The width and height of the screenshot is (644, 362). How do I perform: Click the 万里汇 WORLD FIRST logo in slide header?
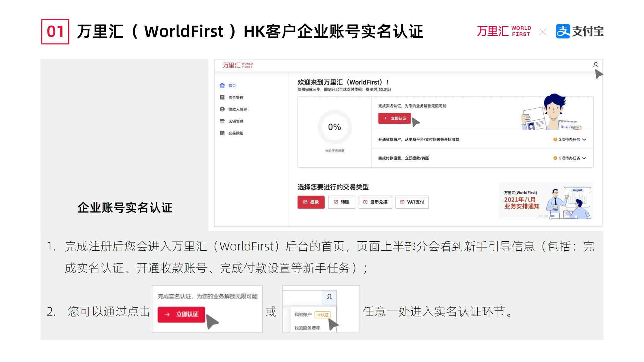pos(504,31)
